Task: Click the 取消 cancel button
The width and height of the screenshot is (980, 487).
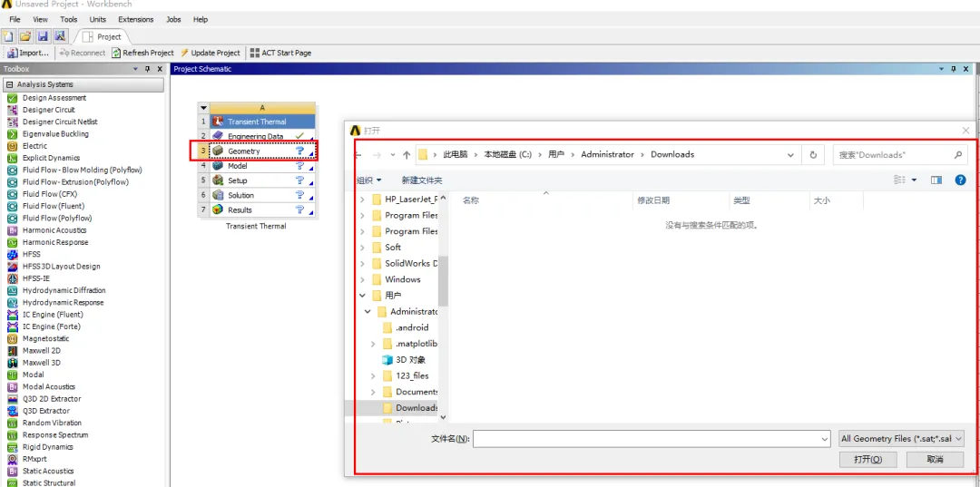Action: click(935, 460)
